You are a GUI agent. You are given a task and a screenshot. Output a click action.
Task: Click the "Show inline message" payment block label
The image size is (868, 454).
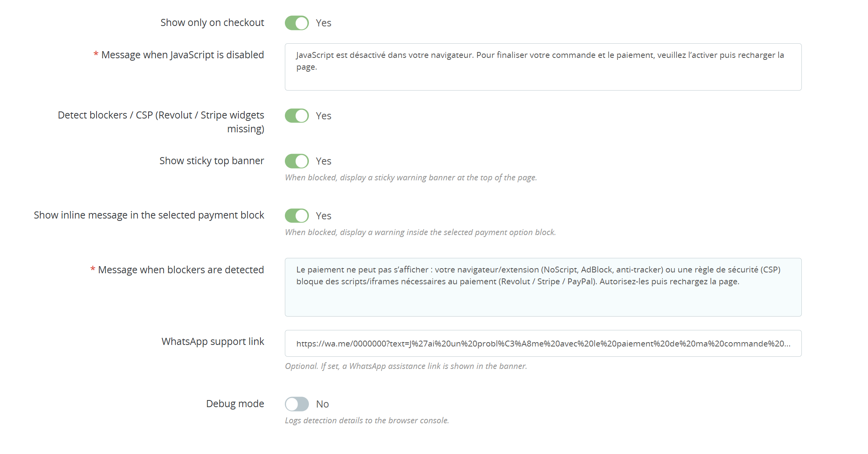pos(149,215)
